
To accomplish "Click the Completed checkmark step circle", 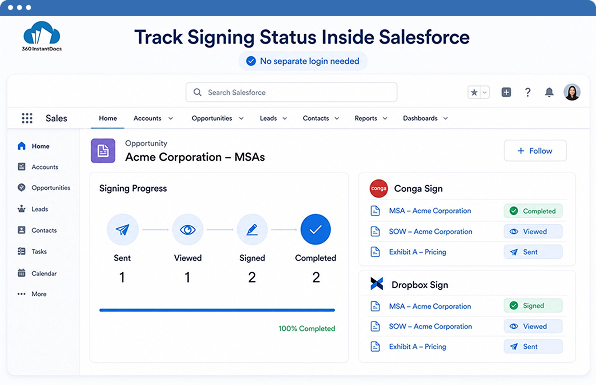I will (x=315, y=230).
